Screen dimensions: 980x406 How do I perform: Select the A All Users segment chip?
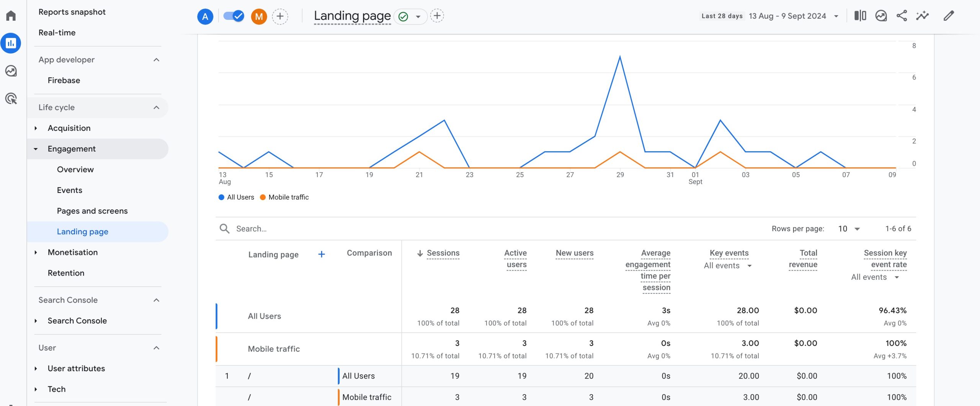(205, 16)
